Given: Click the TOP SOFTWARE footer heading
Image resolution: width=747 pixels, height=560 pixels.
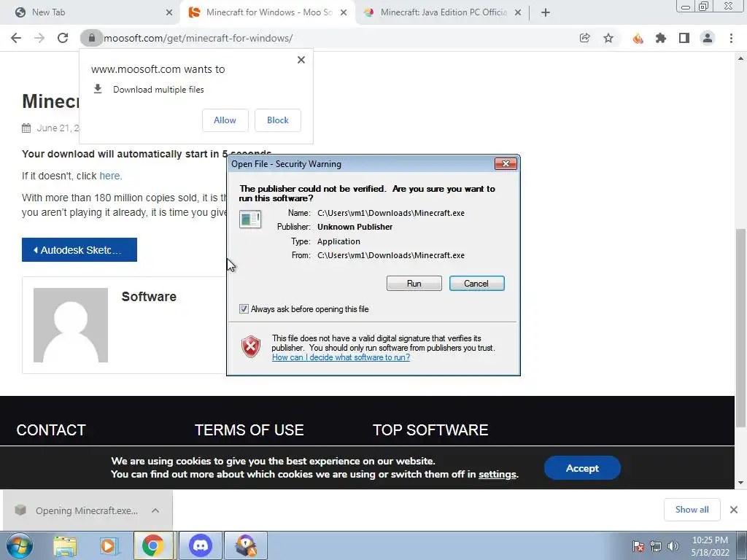Looking at the screenshot, I should (x=430, y=430).
